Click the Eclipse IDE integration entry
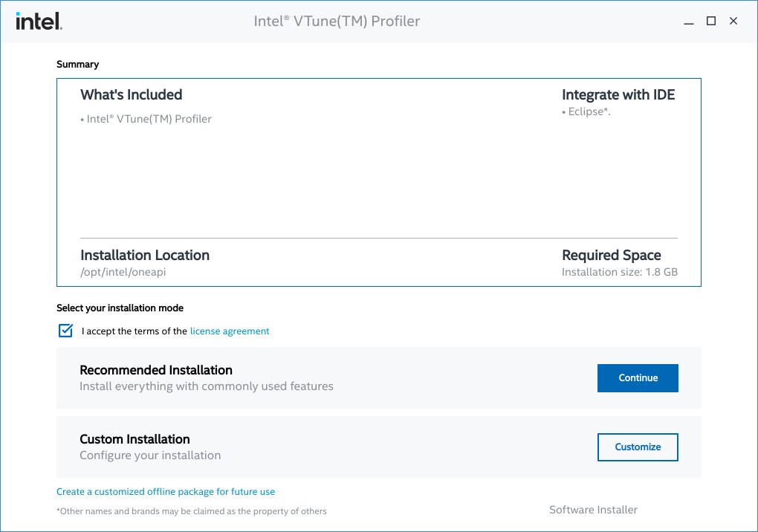Viewport: 758px width, 532px height. (589, 112)
